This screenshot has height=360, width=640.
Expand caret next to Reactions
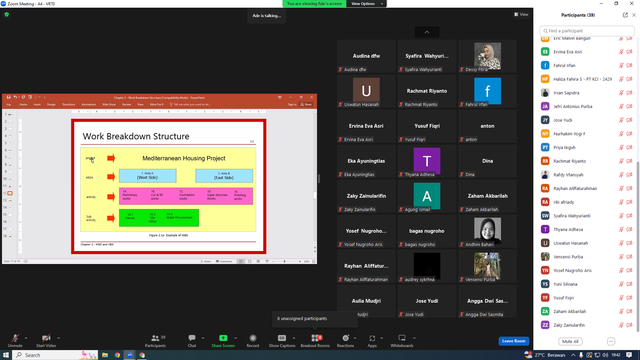pos(355,338)
